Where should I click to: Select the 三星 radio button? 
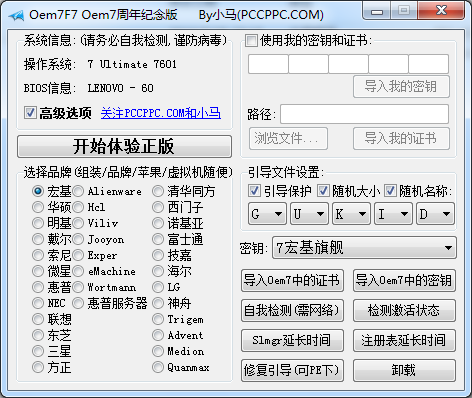tap(38, 351)
